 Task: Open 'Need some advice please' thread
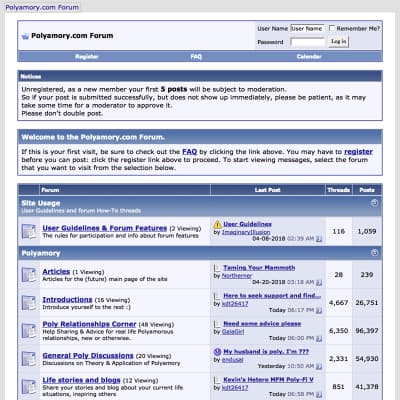coord(262,324)
